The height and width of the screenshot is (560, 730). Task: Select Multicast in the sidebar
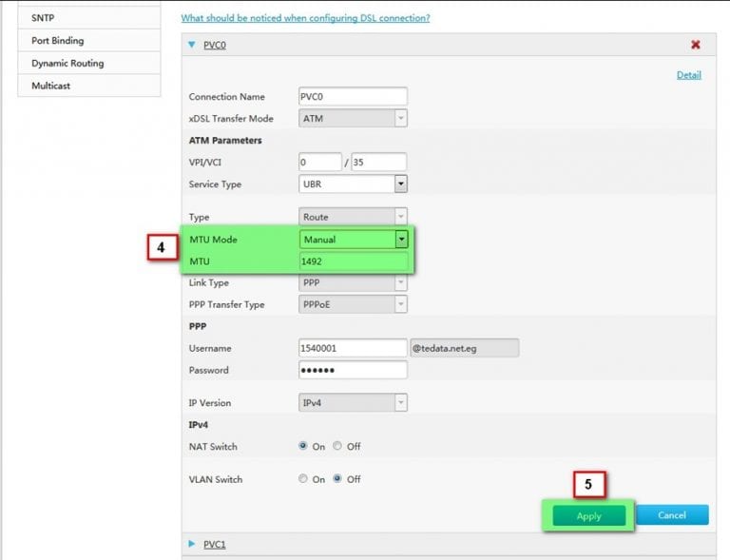point(50,86)
